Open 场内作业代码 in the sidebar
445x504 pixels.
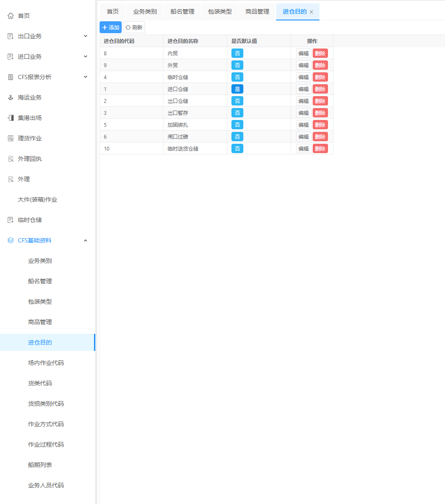46,363
